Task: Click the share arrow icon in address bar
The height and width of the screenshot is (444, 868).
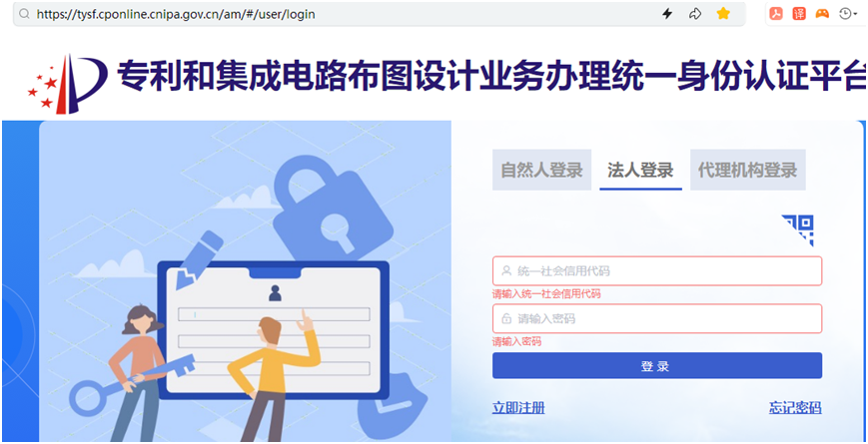Action: [x=695, y=14]
